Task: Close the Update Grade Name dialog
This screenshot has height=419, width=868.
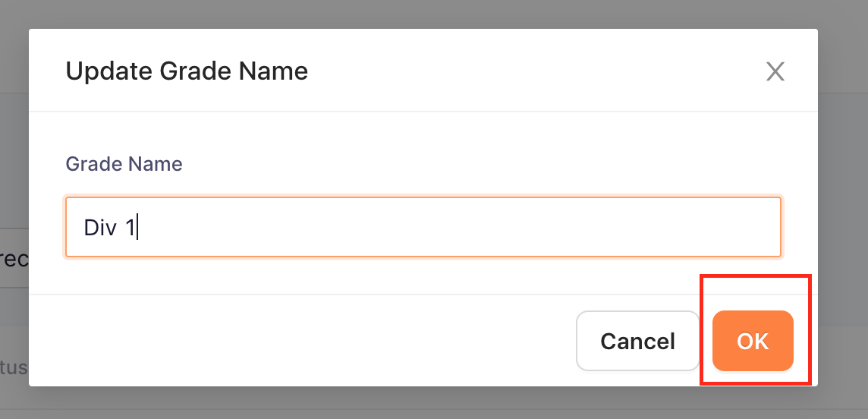Action: point(775,72)
